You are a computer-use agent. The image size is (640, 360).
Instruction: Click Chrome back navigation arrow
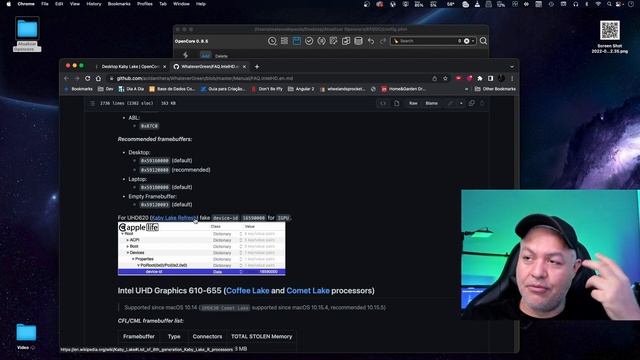pyautogui.click(x=67, y=78)
